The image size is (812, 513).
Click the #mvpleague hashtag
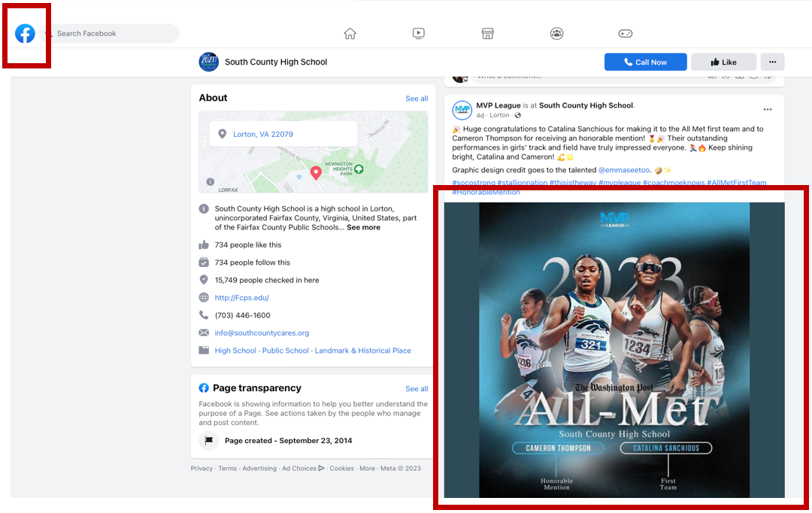pyautogui.click(x=620, y=183)
